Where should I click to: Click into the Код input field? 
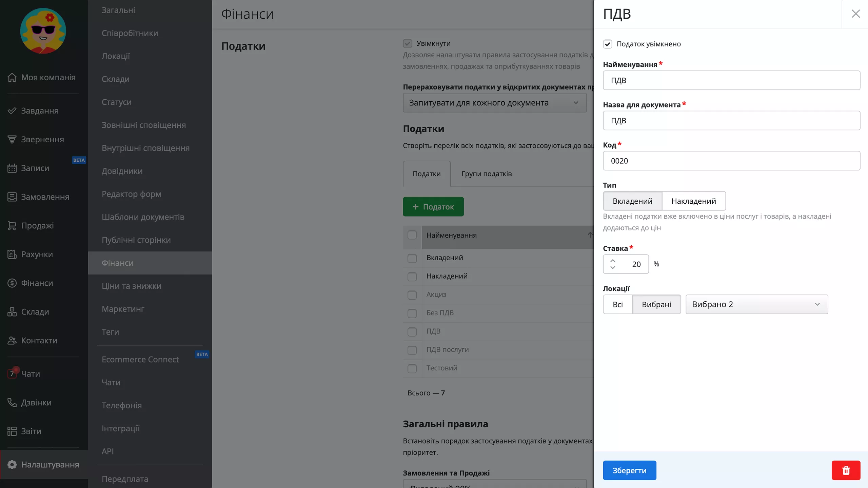(731, 161)
